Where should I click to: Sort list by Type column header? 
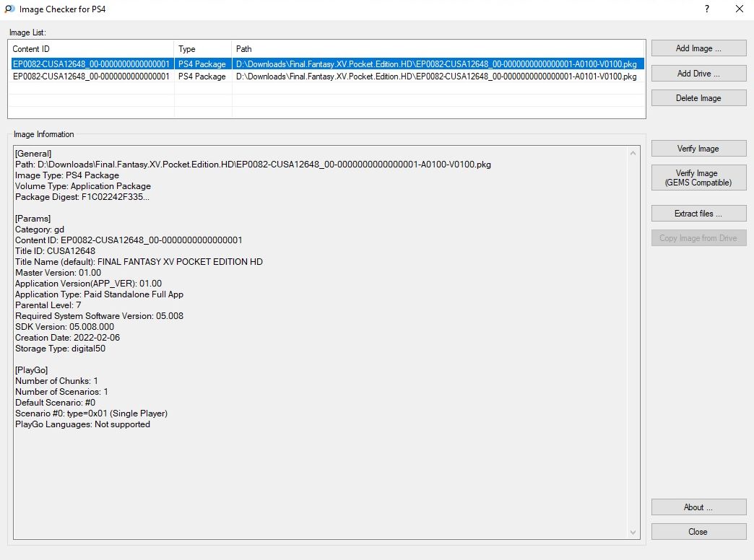[x=202, y=49]
